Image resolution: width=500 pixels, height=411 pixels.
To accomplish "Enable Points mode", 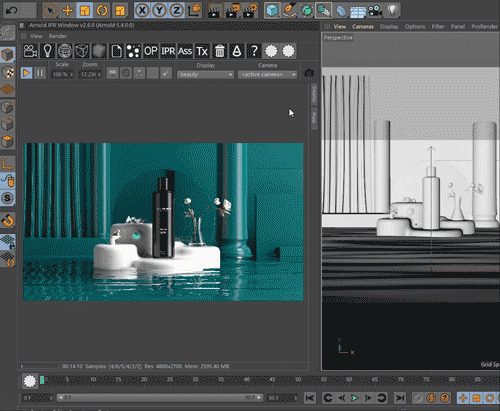I will pos(8,107).
